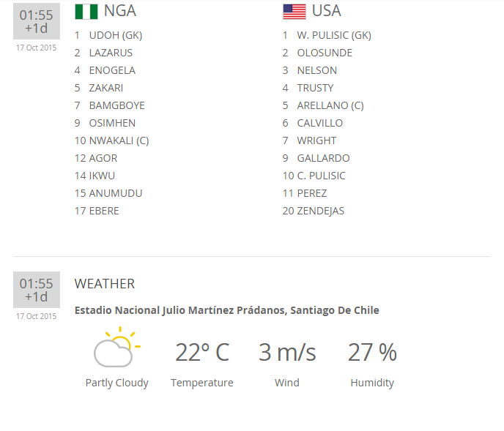The width and height of the screenshot is (504, 431).
Task: Click the 3 m/s wind reading
Action: (x=287, y=352)
